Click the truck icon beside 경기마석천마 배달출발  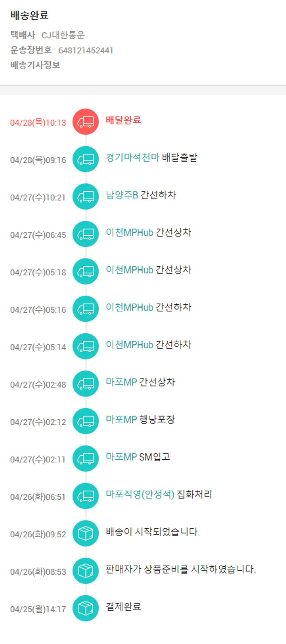point(85,159)
